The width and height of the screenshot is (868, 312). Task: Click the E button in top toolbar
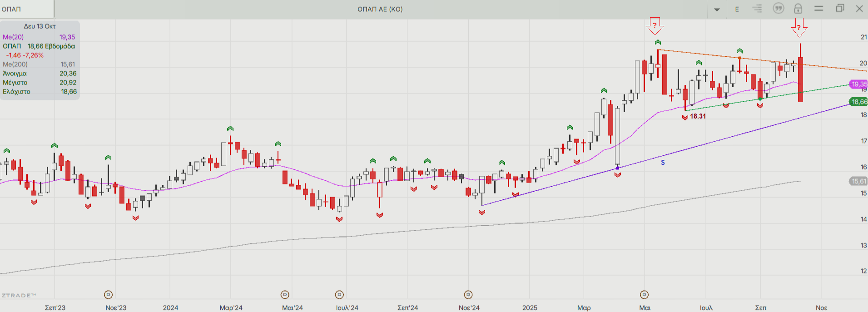737,9
